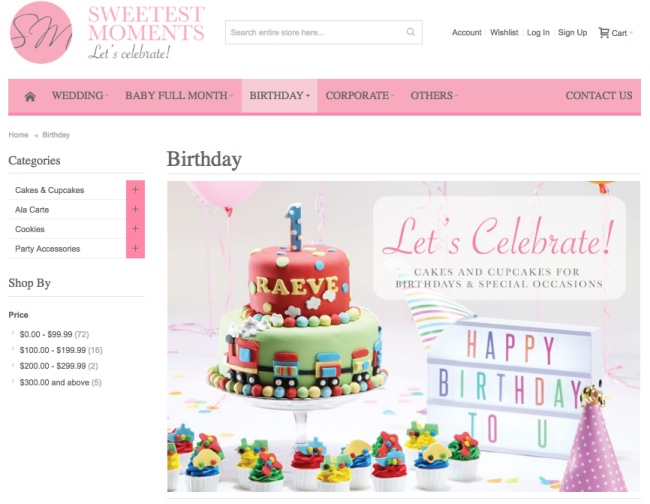Viewport: 650px width, 504px height.
Task: Select the Corporate menu item
Action: coord(360,96)
